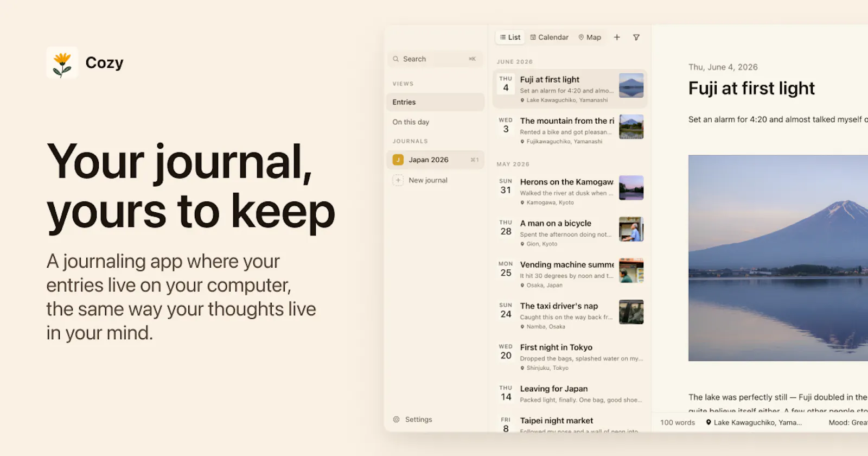The image size is (868, 456).
Task: Click the entry date Thu, June 4, 2026
Action: click(723, 67)
